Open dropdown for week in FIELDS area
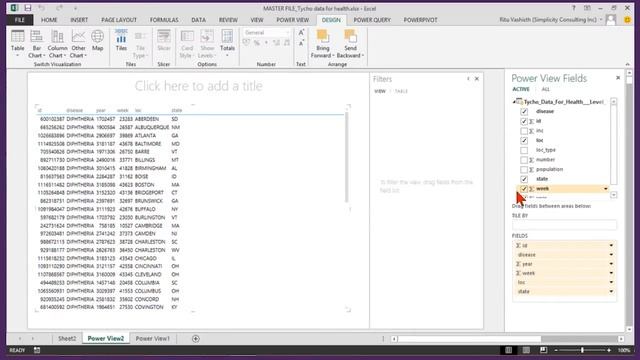The width and height of the screenshot is (640, 360). [x=611, y=273]
